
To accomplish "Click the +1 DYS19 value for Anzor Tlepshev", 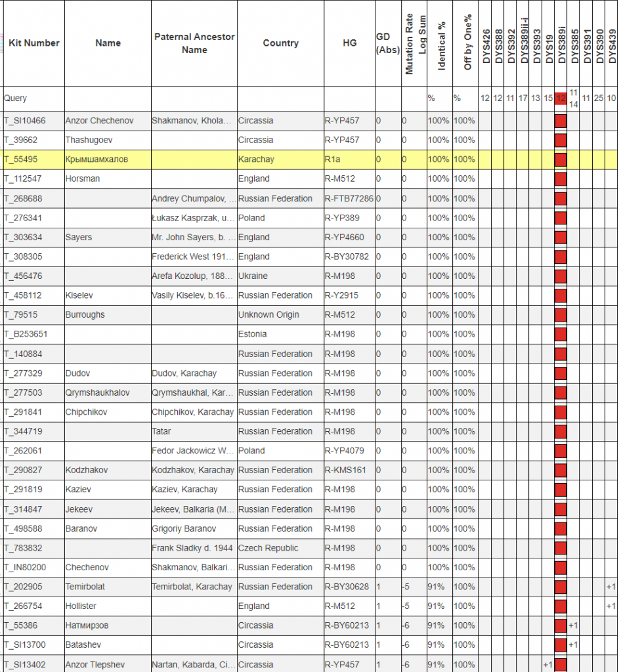I will pyautogui.click(x=547, y=665).
